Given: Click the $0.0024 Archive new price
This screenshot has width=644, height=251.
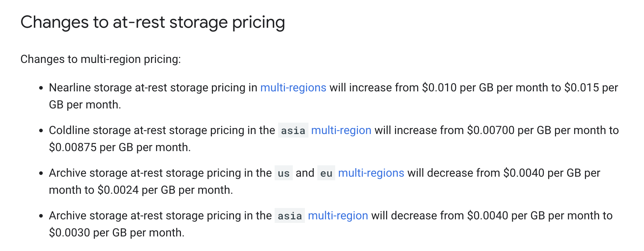Looking at the screenshot, I should click(x=118, y=190).
